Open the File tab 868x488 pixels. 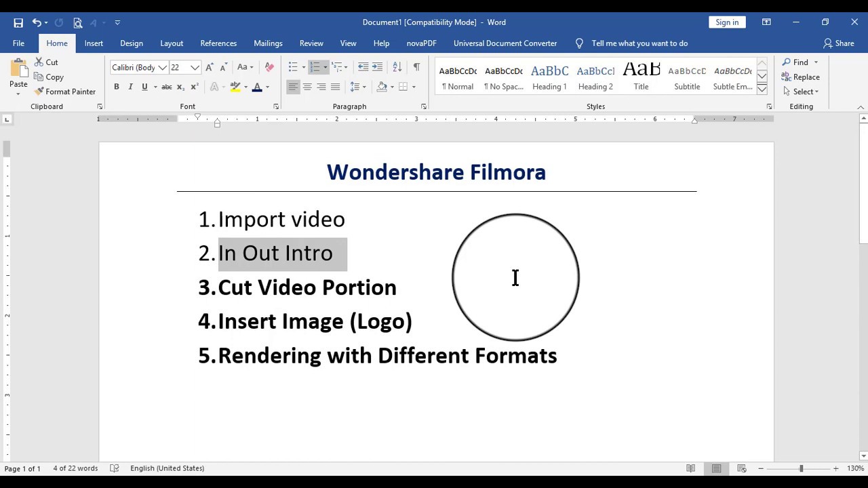click(18, 43)
